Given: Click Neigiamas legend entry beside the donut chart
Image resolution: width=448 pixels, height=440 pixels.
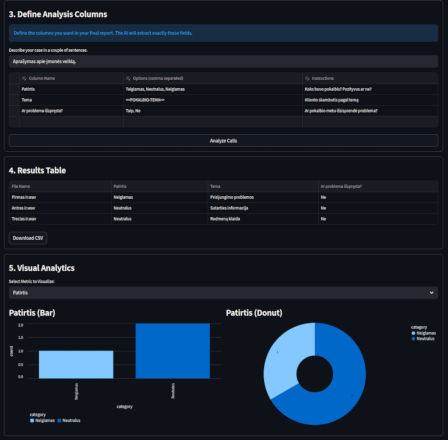Looking at the screenshot, I should (x=424, y=333).
